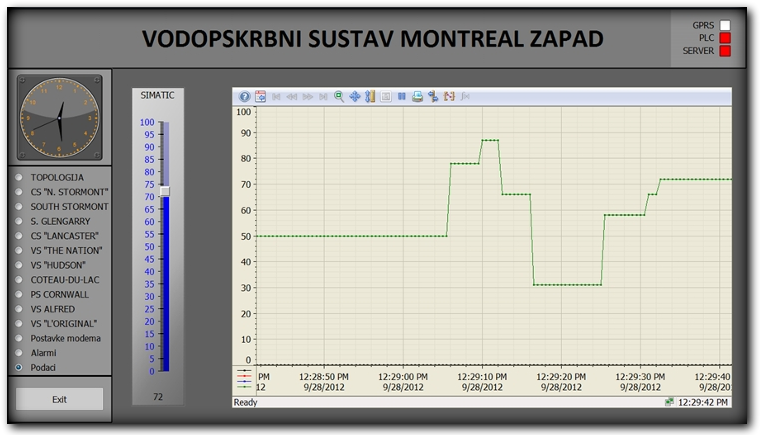Print the trend chart

417,97
